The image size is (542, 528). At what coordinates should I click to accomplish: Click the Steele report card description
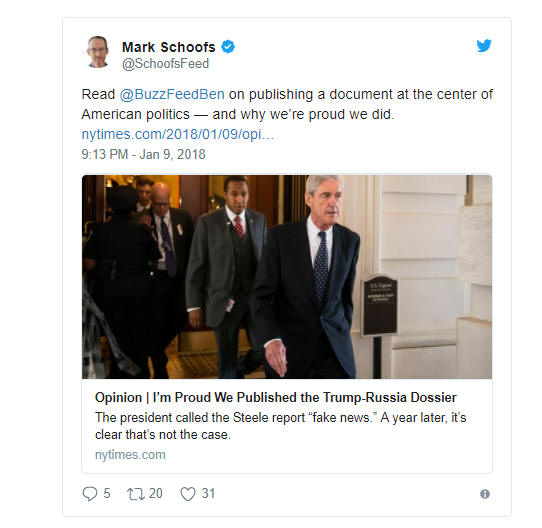pyautogui.click(x=281, y=426)
